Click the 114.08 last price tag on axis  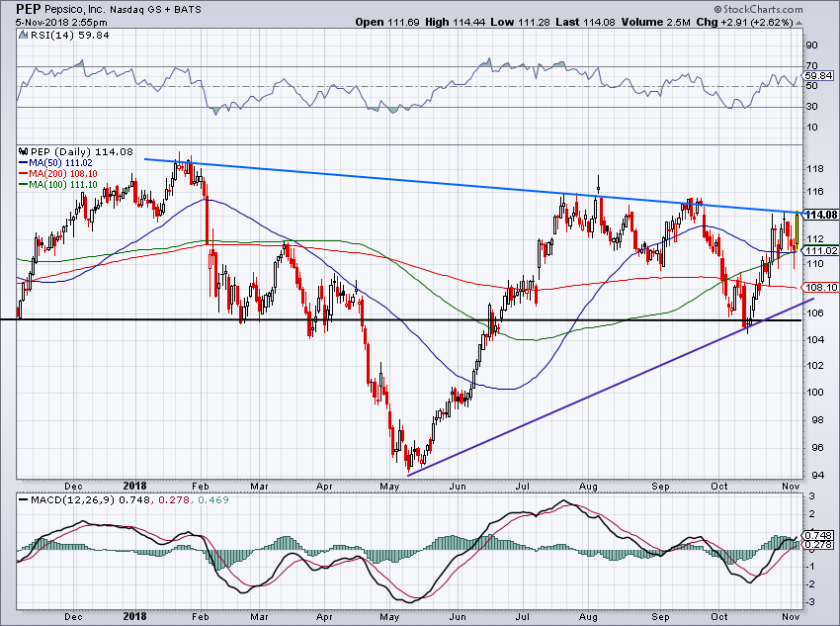(821, 215)
